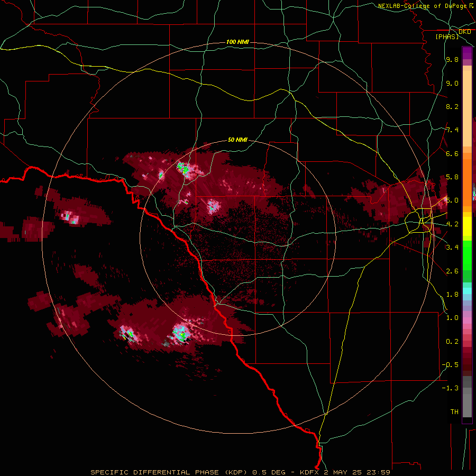Image resolution: width=476 pixels, height=476 pixels.
Task: Click the 8.2 scale value
Action: click(452, 106)
